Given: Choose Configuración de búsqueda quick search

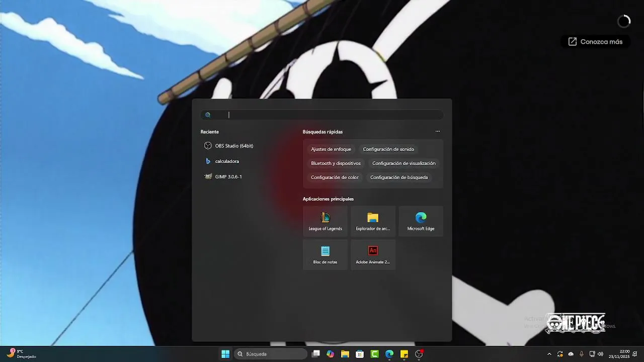Looking at the screenshot, I should click(x=399, y=177).
